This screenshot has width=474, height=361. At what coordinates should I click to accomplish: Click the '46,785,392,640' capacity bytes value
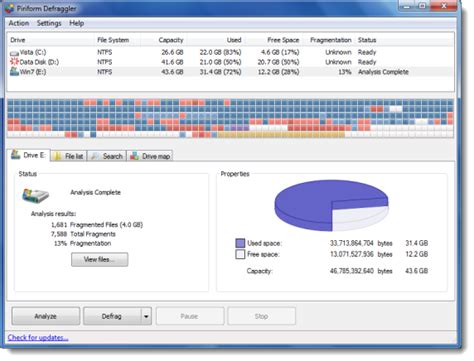pos(352,271)
